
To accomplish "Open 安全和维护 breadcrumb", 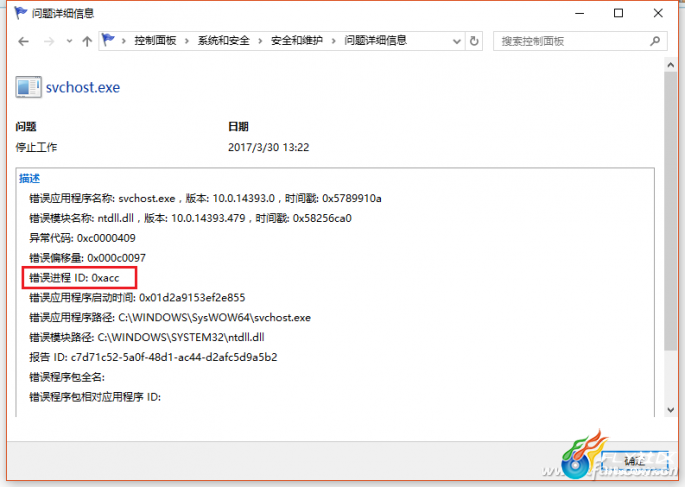I will point(297,41).
